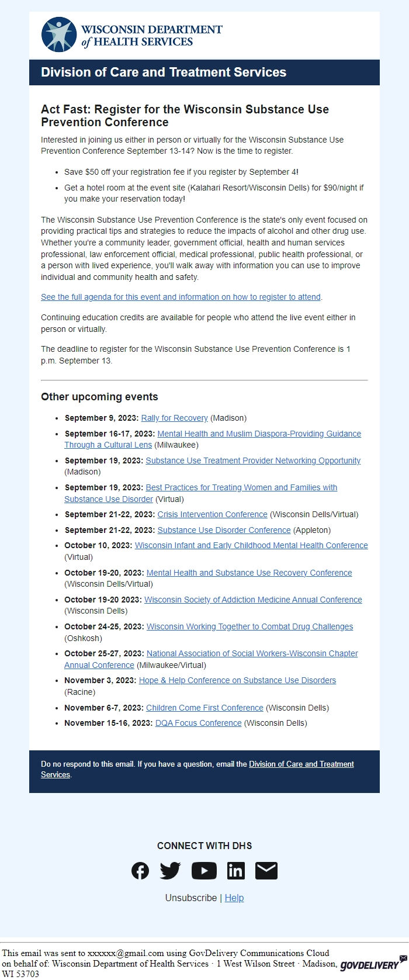Viewport: 409px width, 980px height.
Task: Open the Substance Use Disorder Conference link
Action: (x=225, y=530)
